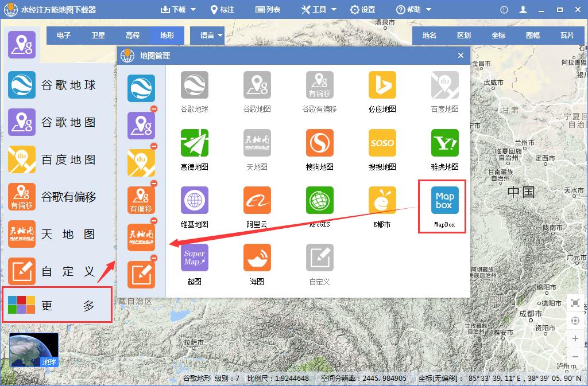Screen dimensions: 588x386
Task: Click the current map source icon above list
Action: click(x=22, y=45)
